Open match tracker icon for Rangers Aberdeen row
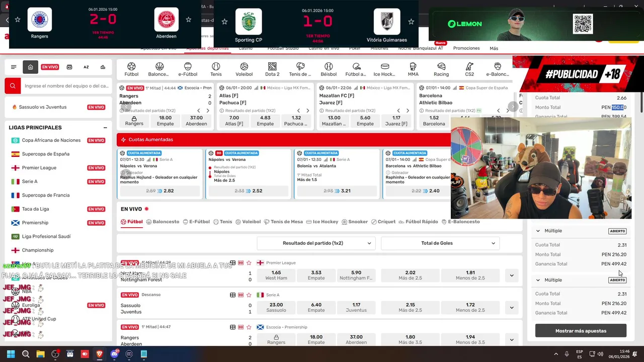Viewport: 644px width, 362px height. click(232, 327)
